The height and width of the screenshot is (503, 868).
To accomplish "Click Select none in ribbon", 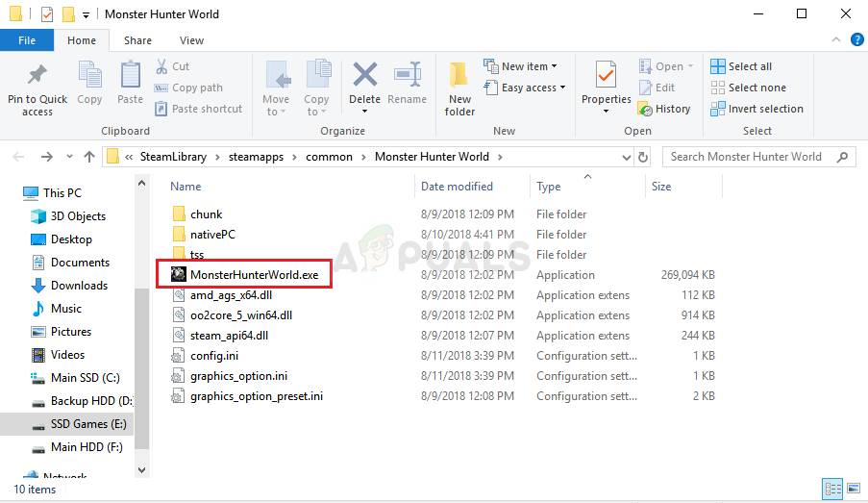I will coord(749,88).
